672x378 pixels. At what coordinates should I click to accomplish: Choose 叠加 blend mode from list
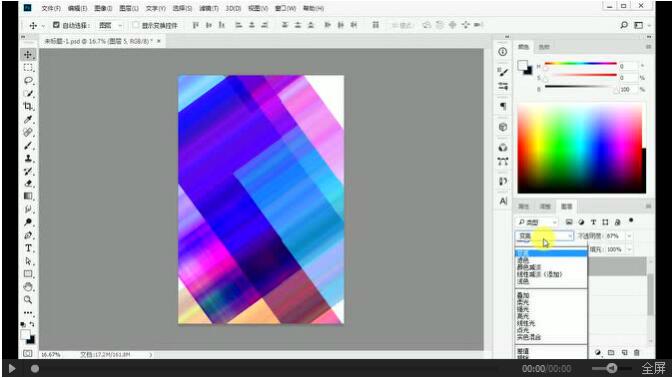click(x=523, y=295)
